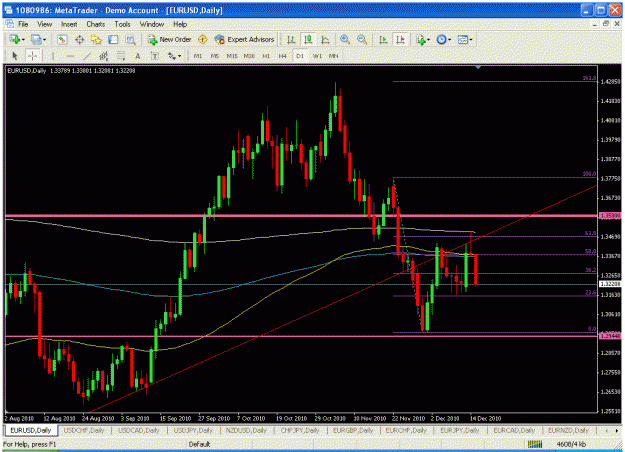The image size is (625, 452).
Task: Open the Market Watch window icon
Action: click(62, 39)
